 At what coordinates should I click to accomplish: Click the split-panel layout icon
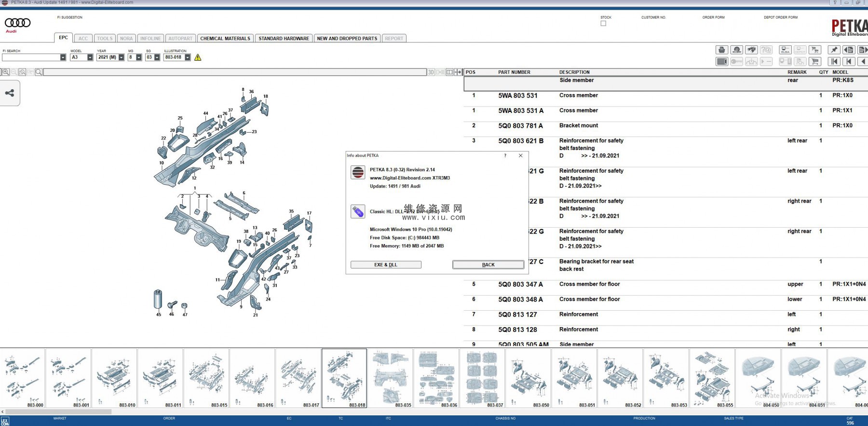pyautogui.click(x=449, y=72)
